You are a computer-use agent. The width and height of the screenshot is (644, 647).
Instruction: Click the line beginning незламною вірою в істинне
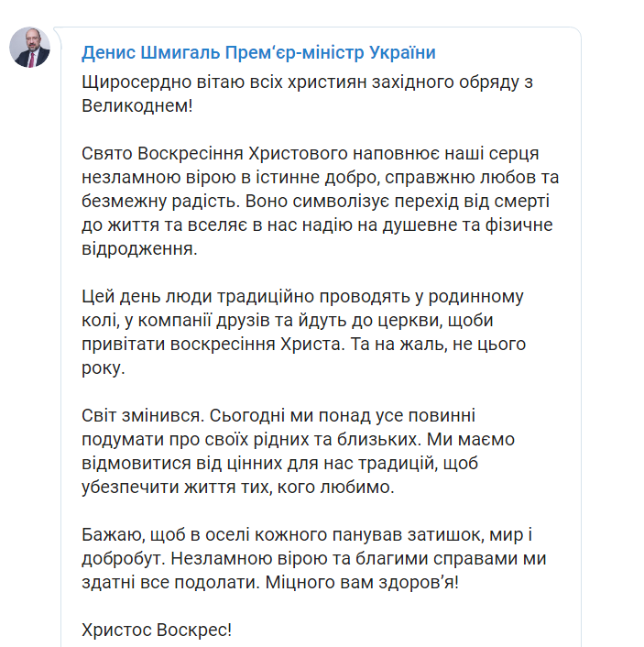tap(320, 178)
